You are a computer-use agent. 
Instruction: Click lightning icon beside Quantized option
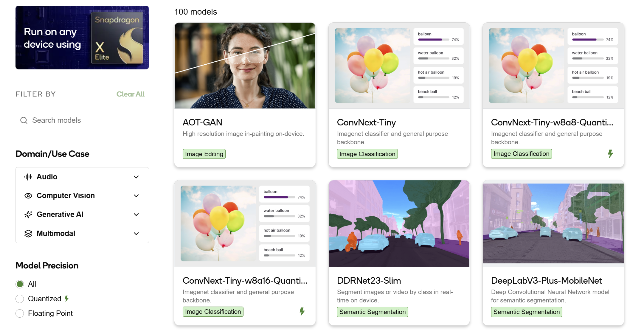67,299
